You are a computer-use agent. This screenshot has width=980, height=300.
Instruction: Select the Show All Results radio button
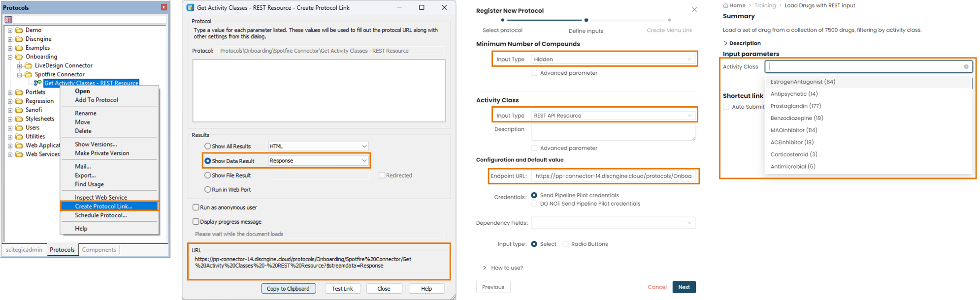(208, 146)
